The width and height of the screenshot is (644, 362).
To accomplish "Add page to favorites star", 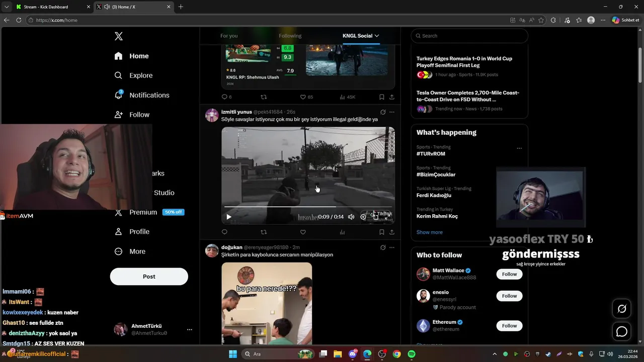I will click(541, 20).
